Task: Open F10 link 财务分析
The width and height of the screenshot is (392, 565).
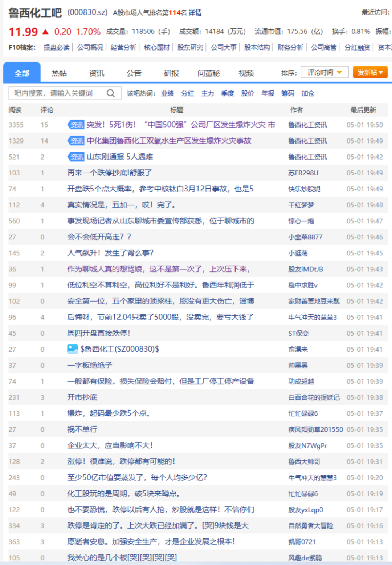Action: tap(290, 47)
